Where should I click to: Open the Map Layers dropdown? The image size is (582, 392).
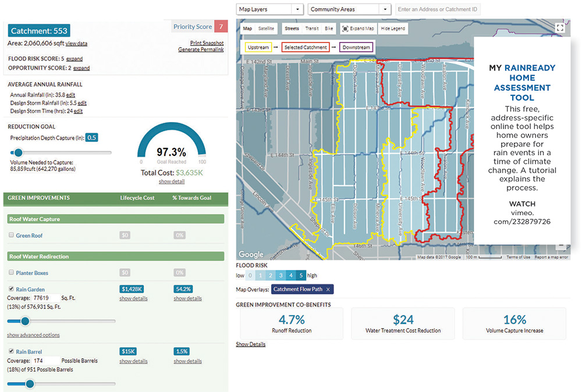(x=270, y=9)
